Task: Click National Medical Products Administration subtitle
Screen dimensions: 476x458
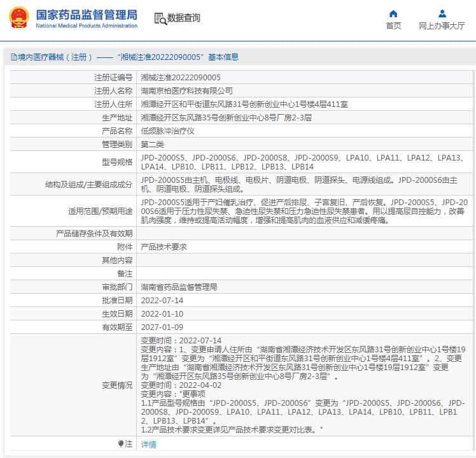Action: click(x=87, y=26)
